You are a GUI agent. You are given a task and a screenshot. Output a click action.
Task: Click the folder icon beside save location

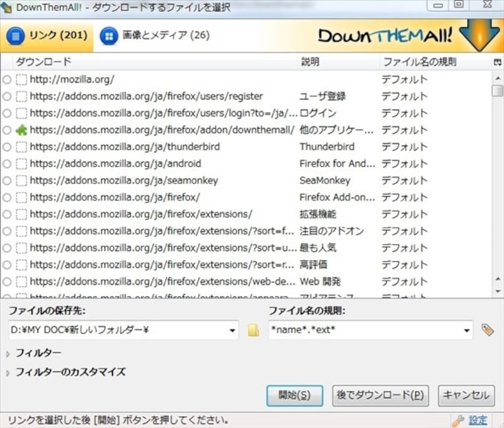(253, 330)
